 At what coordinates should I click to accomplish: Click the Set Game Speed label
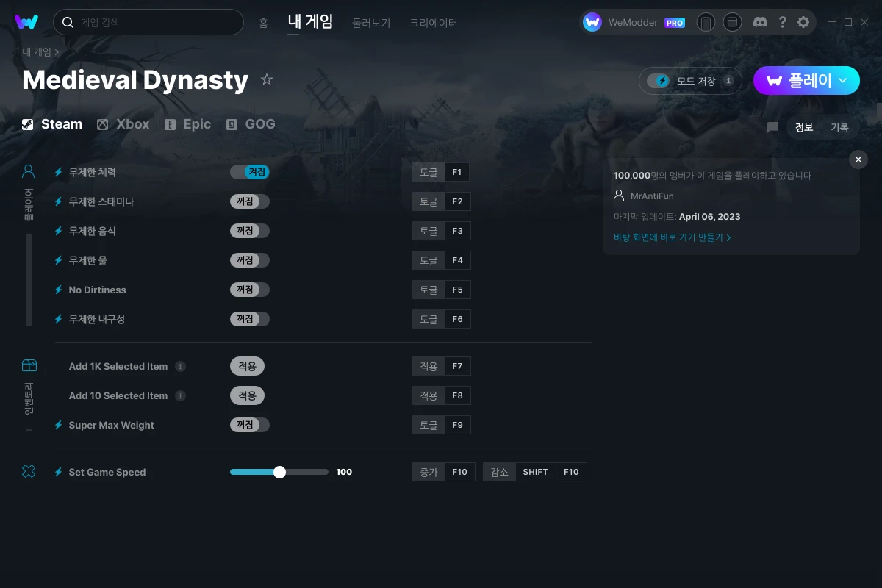pyautogui.click(x=107, y=472)
